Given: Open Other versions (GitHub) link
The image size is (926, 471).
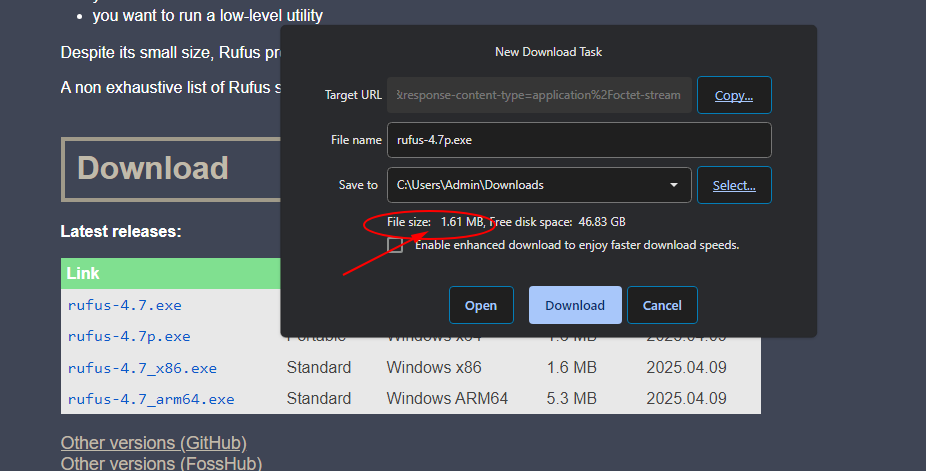Looking at the screenshot, I should [154, 443].
